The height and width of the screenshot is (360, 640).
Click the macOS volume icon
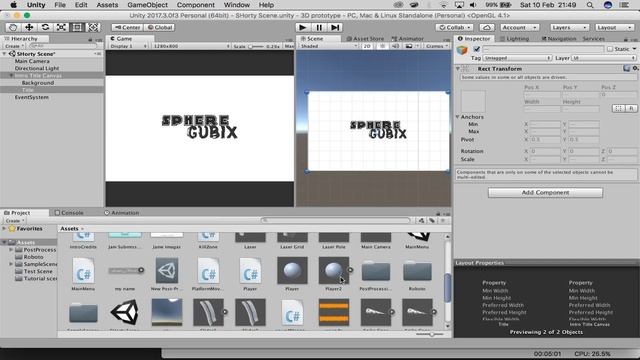pos(473,5)
